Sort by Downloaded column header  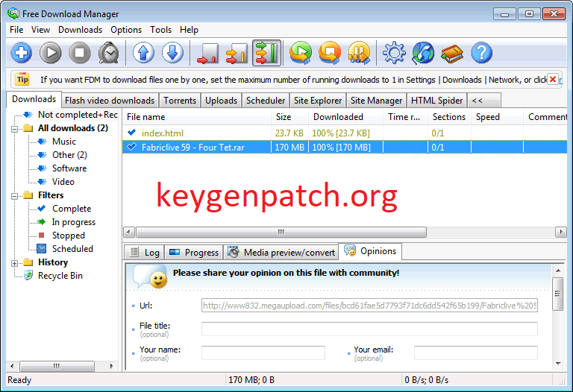click(345, 117)
